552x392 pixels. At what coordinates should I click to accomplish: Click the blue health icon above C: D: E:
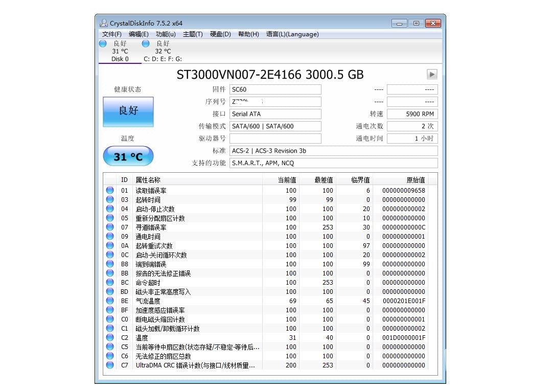[146, 43]
